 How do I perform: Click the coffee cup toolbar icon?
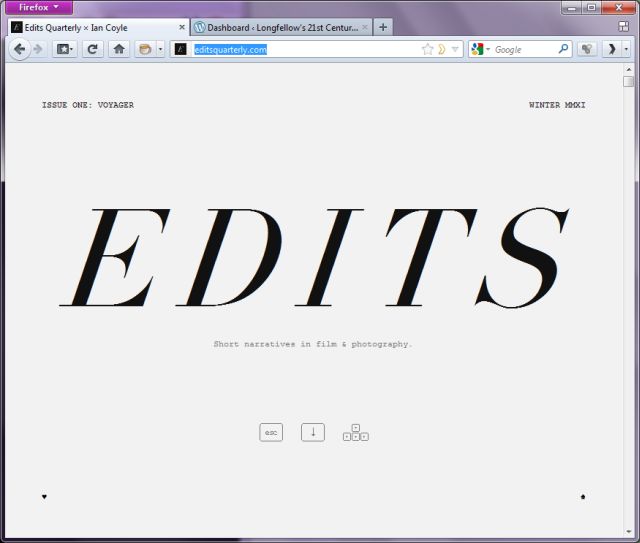click(x=145, y=49)
